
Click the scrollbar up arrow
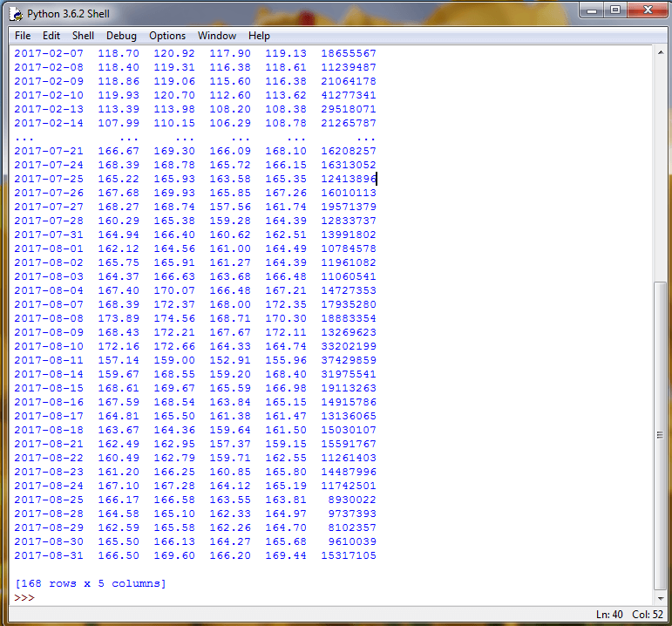click(660, 52)
